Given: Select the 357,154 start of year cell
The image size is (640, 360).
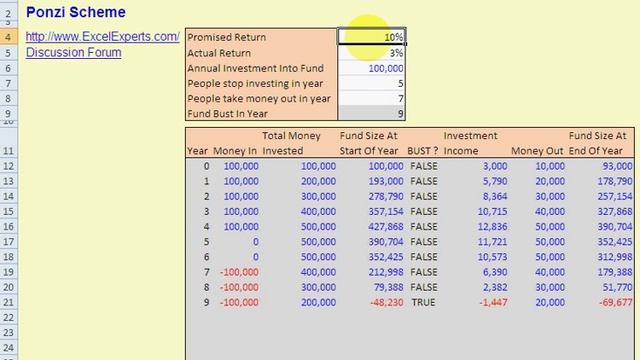Looking at the screenshot, I should pyautogui.click(x=386, y=211).
